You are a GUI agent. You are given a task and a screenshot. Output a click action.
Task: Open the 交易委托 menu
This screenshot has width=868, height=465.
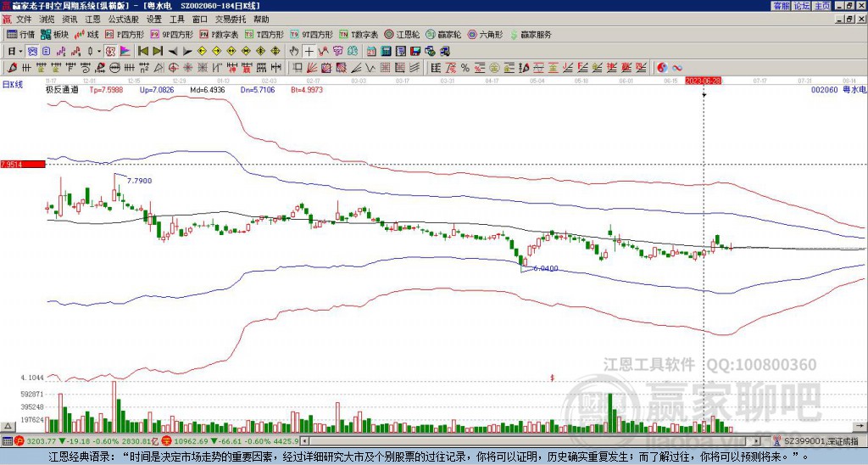pos(231,20)
